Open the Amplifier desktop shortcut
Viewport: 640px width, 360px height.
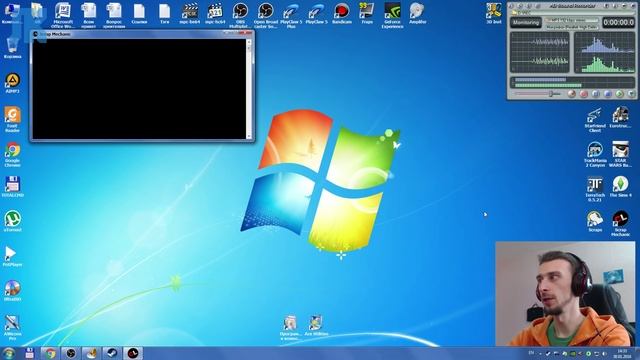tap(418, 13)
